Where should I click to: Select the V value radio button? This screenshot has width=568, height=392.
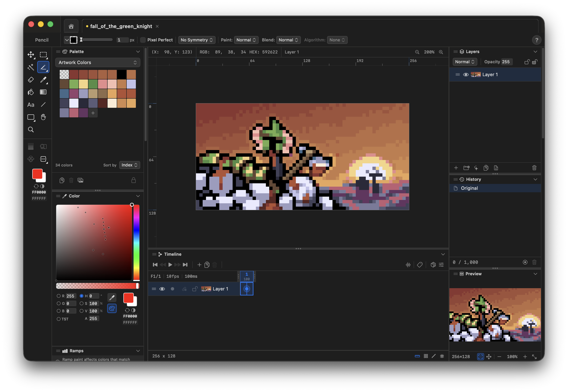click(x=82, y=311)
